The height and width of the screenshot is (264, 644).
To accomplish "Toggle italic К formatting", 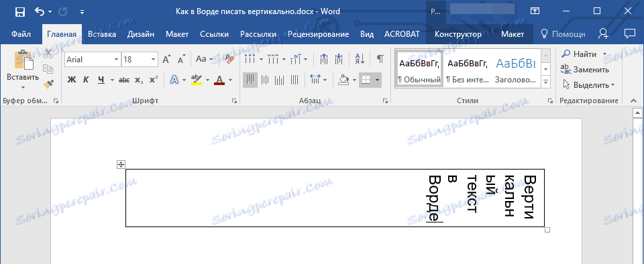I will click(86, 80).
